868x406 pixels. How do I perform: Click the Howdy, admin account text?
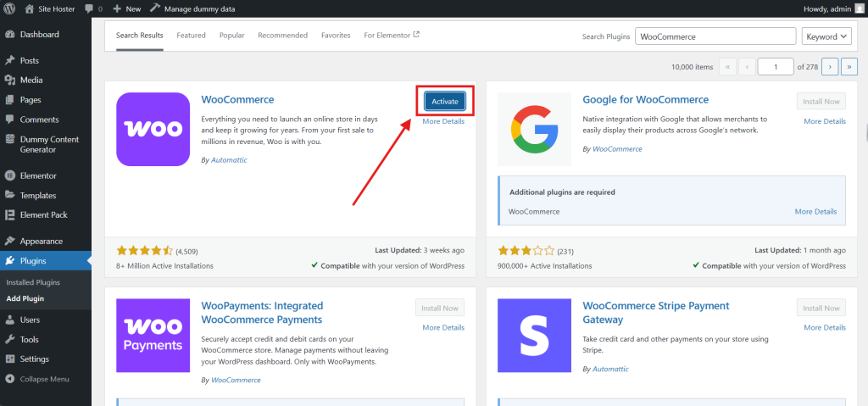click(826, 8)
